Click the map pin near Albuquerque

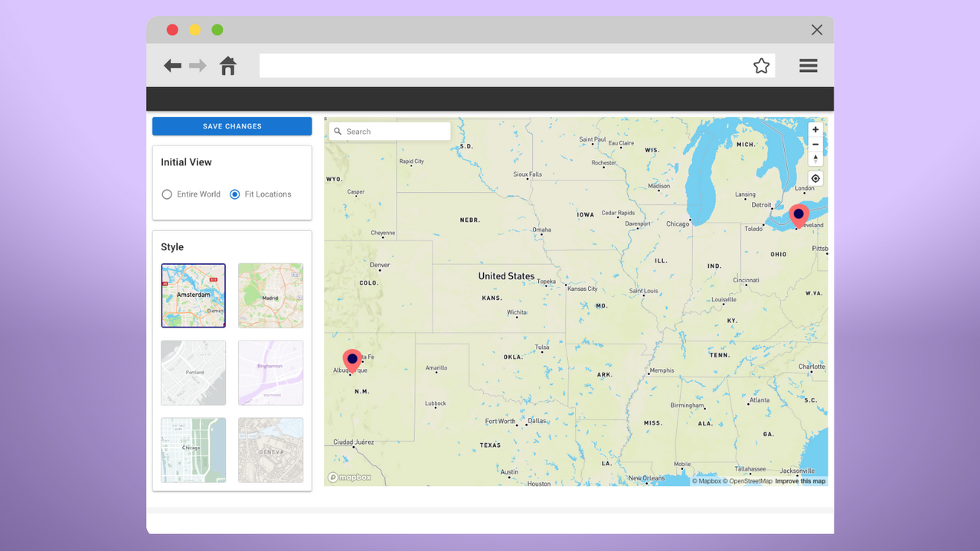click(351, 358)
